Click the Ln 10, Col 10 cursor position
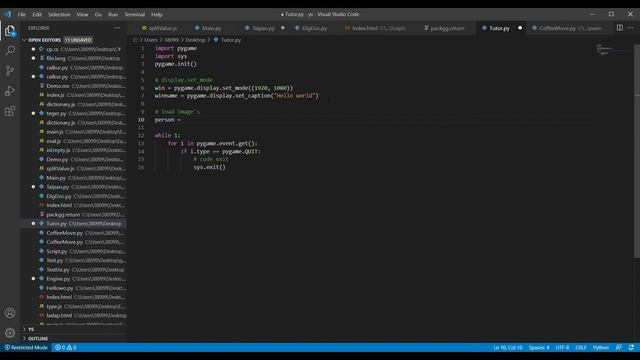 point(508,347)
